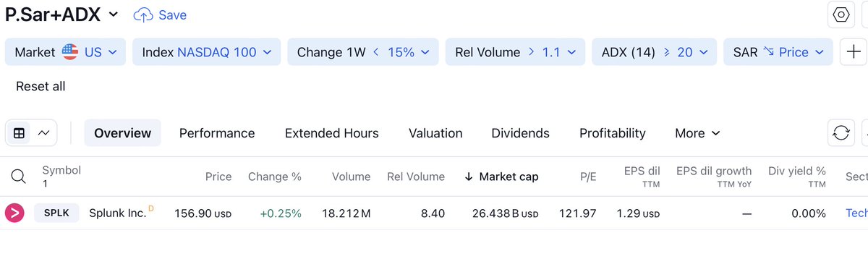Click relative volume value 8.40
The height and width of the screenshot is (280, 868).
tap(433, 213)
